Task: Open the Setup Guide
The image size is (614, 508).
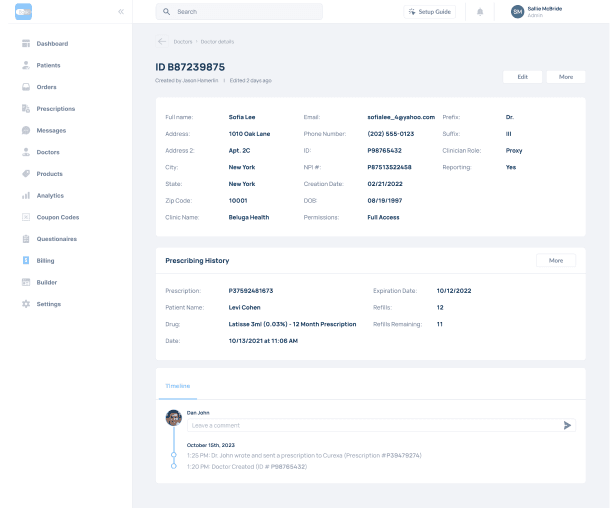Action: [429, 12]
